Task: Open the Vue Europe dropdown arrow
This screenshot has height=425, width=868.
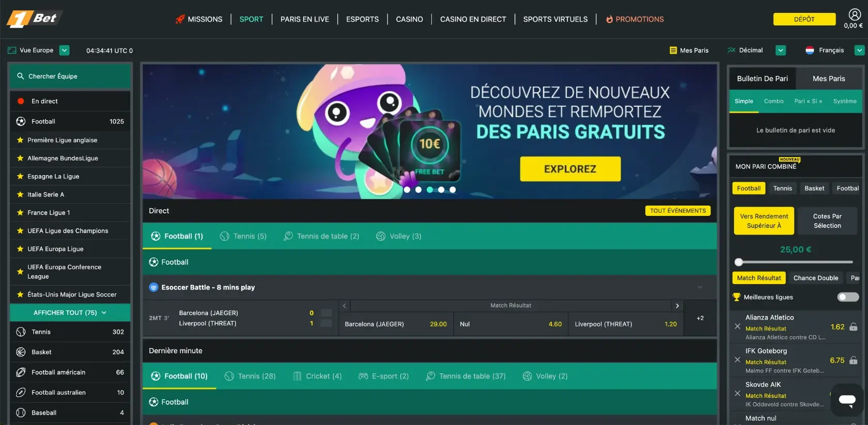Action: point(65,50)
